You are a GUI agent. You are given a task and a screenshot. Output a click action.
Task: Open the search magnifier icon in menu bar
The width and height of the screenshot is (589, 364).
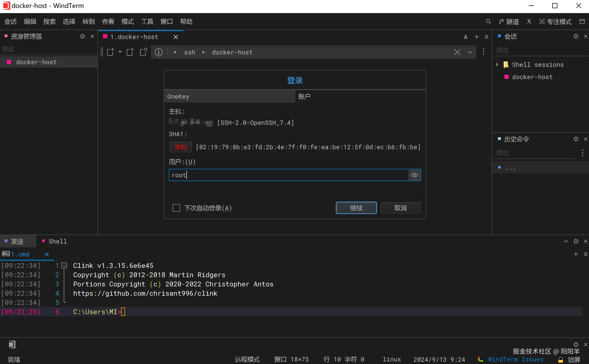488,22
